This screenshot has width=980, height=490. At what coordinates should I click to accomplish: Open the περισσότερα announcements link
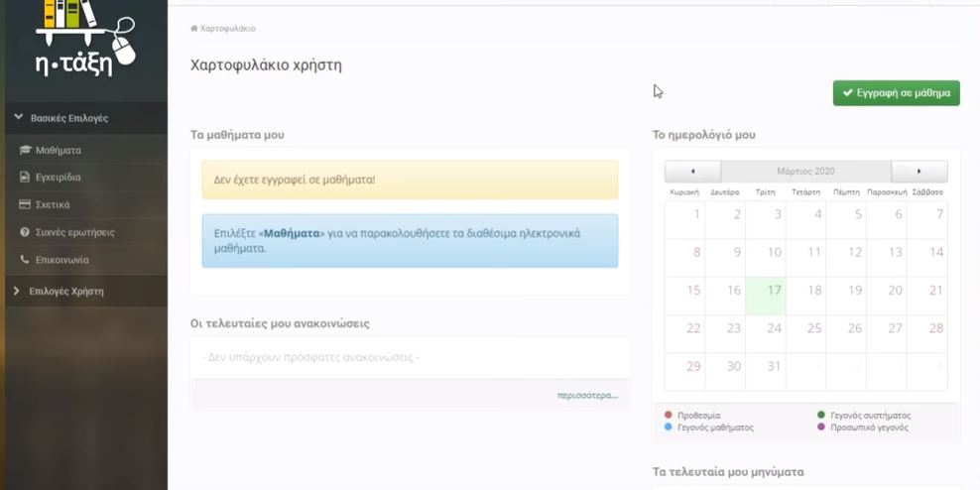587,396
